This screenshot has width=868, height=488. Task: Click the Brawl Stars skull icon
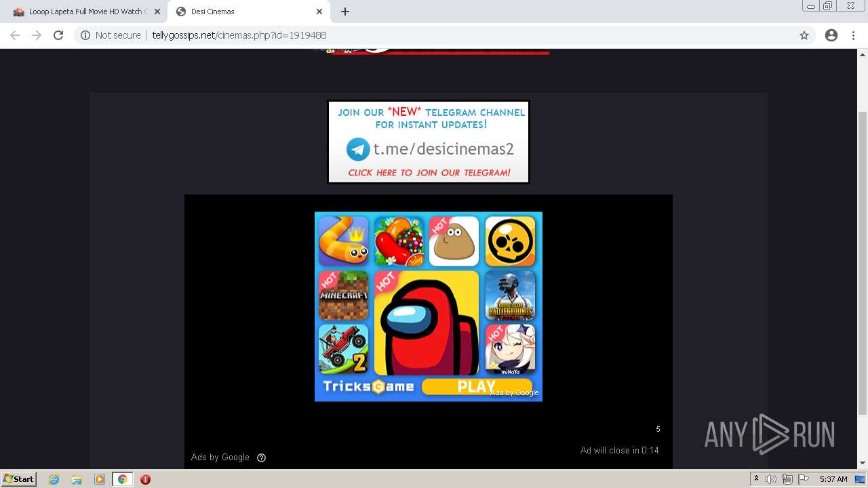tap(510, 241)
